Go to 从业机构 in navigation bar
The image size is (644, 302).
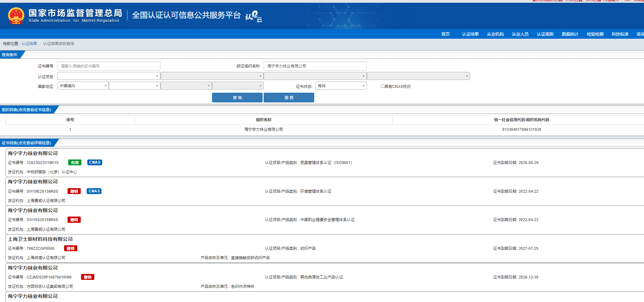click(495, 34)
